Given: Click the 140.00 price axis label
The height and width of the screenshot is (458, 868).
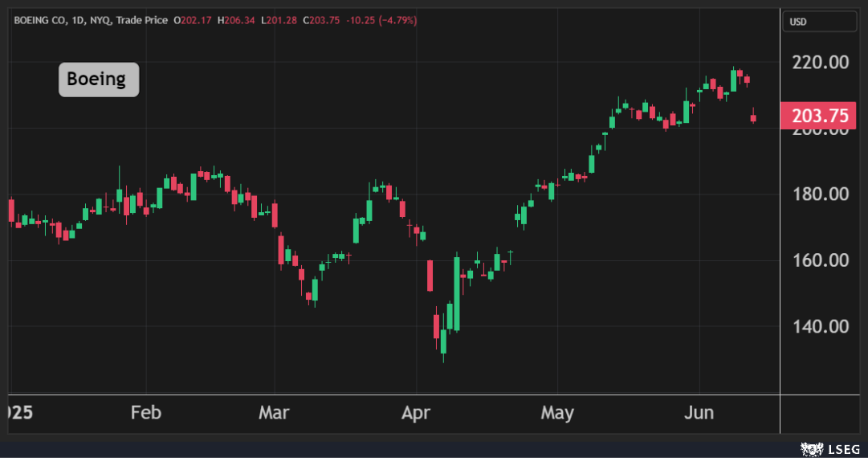Looking at the screenshot, I should tap(820, 326).
